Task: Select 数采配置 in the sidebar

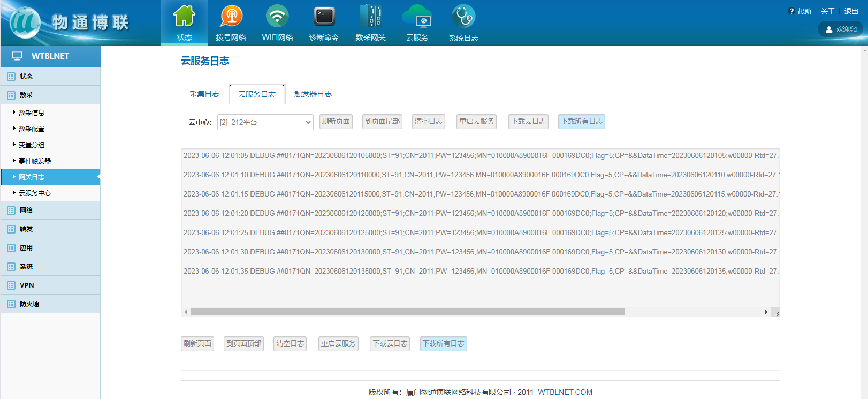Action: (x=32, y=129)
